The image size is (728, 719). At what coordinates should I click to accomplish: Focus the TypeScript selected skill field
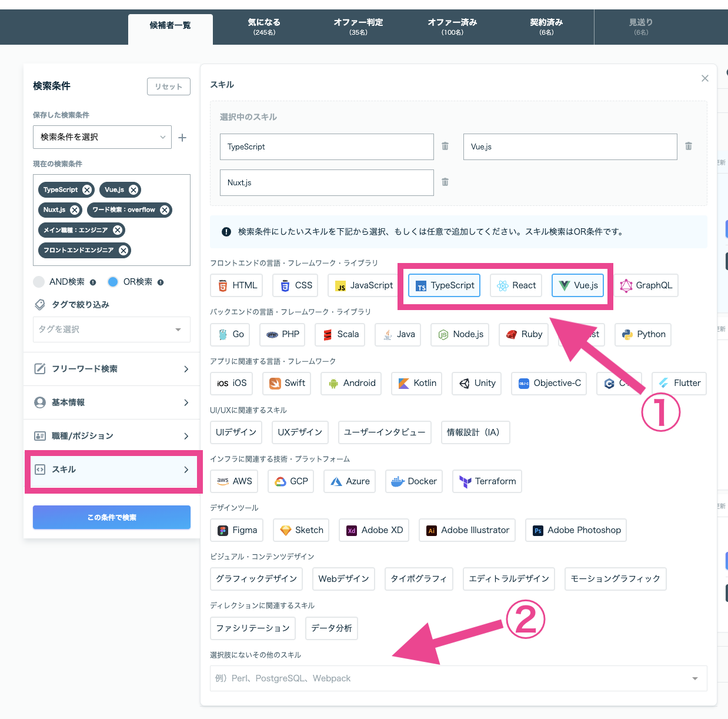(326, 147)
